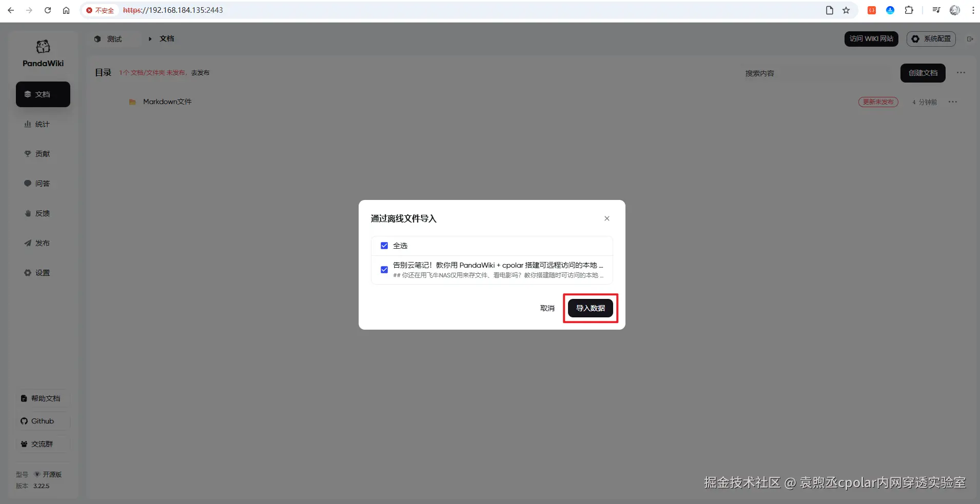
Task: Open the 贡献 sidebar section
Action: 43,154
